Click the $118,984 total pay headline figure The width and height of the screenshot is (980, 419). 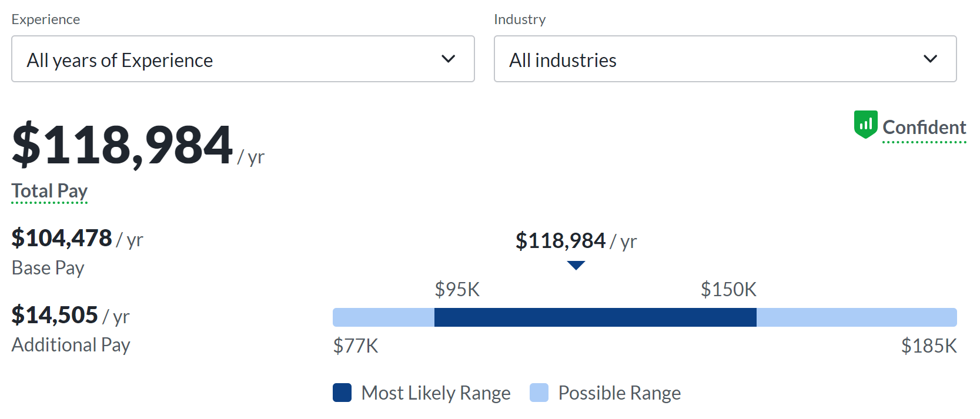click(x=122, y=145)
